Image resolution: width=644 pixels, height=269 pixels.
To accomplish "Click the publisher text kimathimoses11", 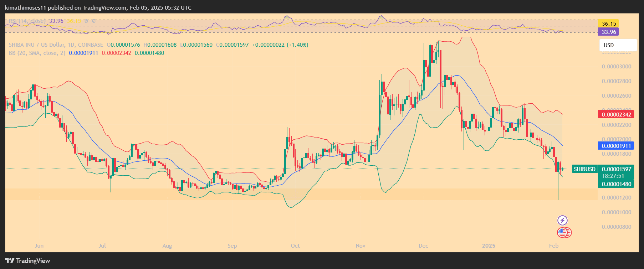I will [26, 7].
